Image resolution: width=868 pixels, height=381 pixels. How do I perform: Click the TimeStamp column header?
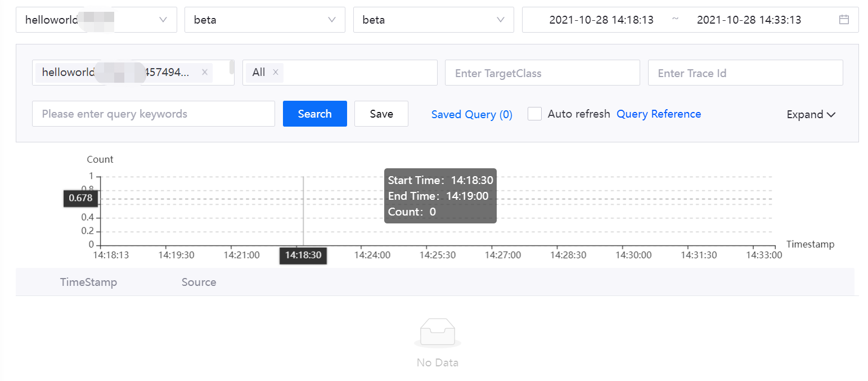(88, 282)
